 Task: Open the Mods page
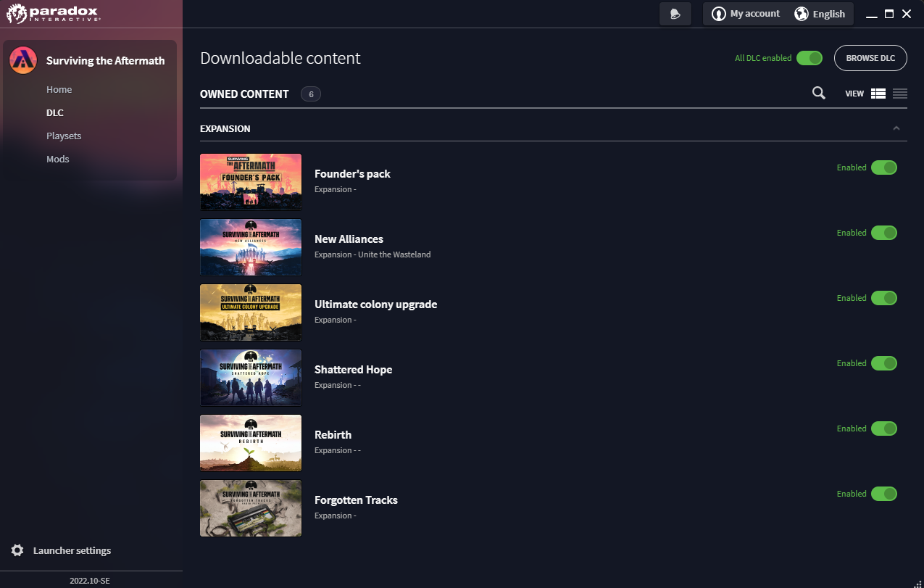tap(57, 159)
